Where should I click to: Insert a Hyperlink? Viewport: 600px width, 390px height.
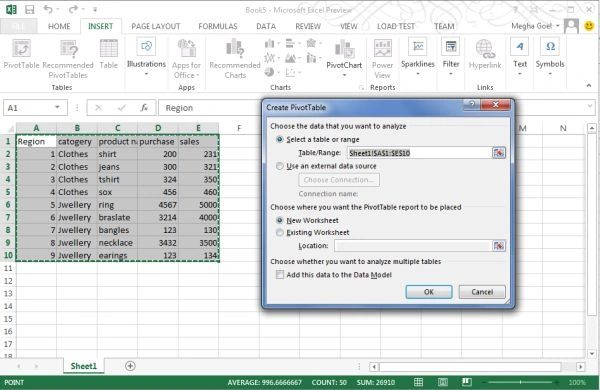point(485,54)
